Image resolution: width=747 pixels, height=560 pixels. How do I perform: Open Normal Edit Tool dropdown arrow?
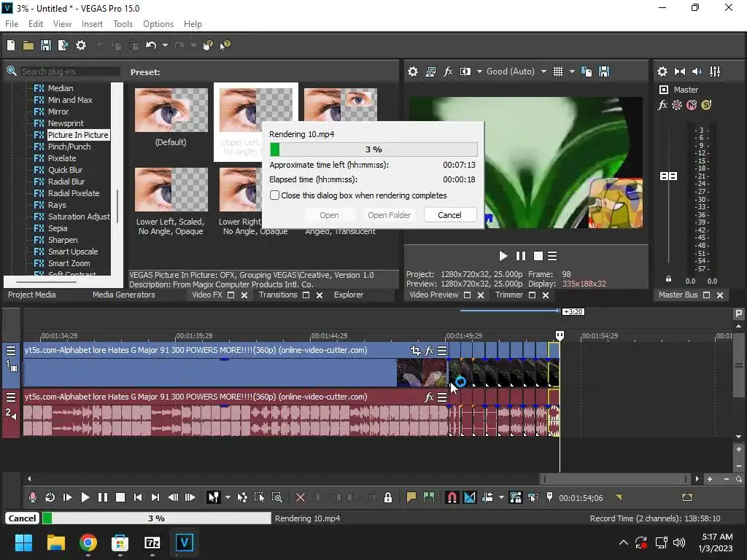click(x=228, y=497)
